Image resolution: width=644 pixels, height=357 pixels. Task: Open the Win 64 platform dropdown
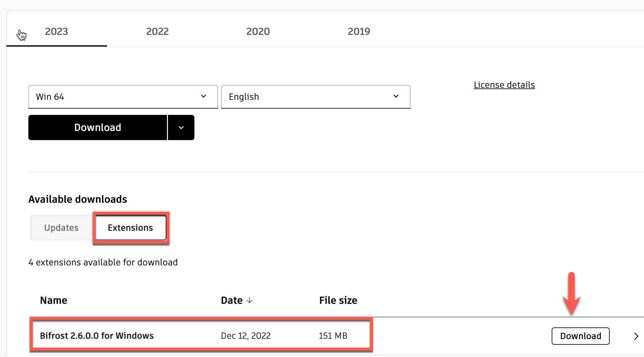123,97
